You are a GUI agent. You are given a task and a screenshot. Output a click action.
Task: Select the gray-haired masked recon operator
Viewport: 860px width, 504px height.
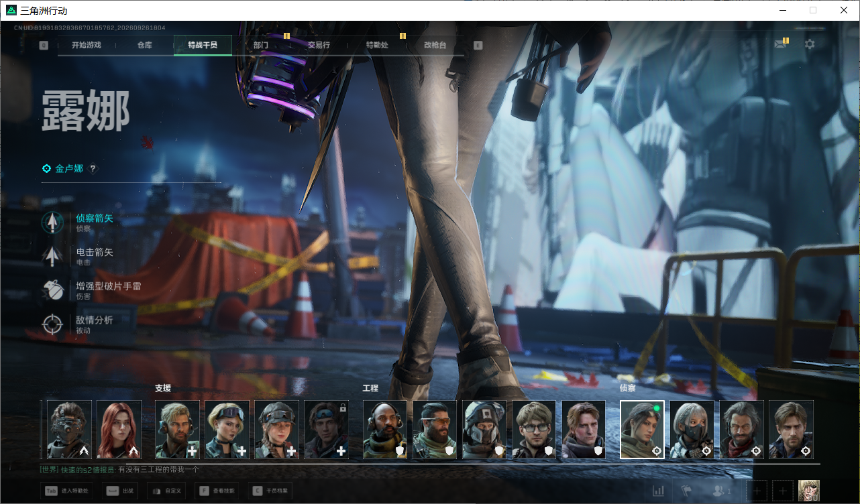692,430
